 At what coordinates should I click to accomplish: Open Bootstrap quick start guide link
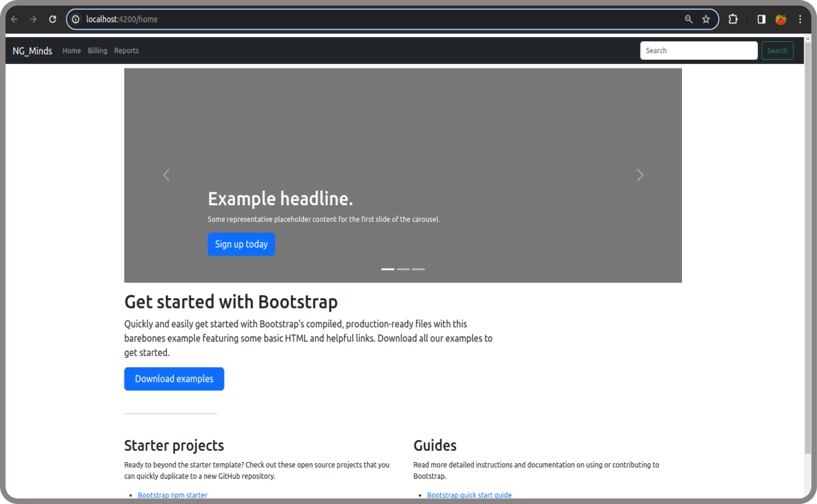[469, 495]
